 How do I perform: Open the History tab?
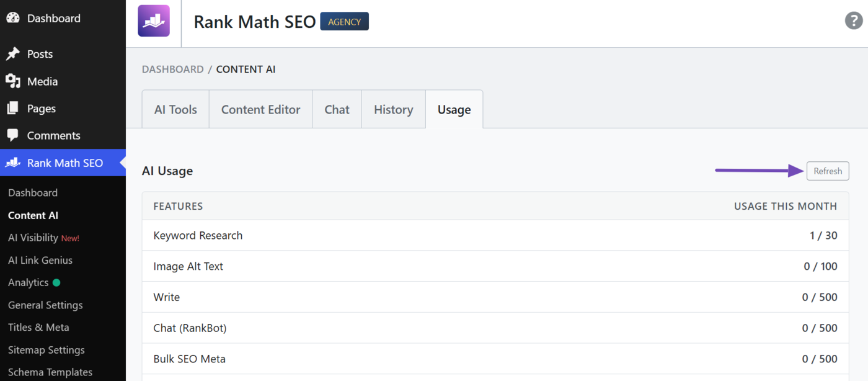[x=393, y=109]
